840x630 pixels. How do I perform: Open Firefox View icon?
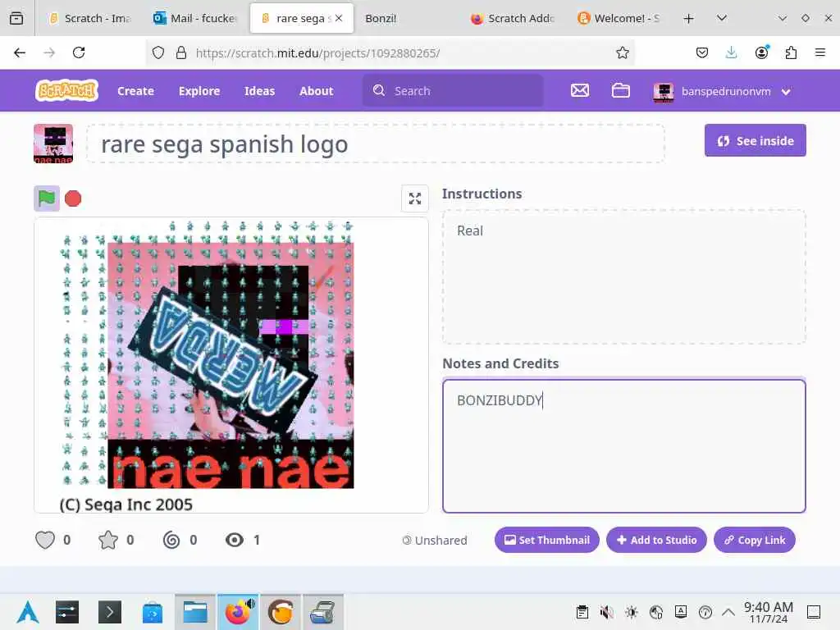click(16, 18)
